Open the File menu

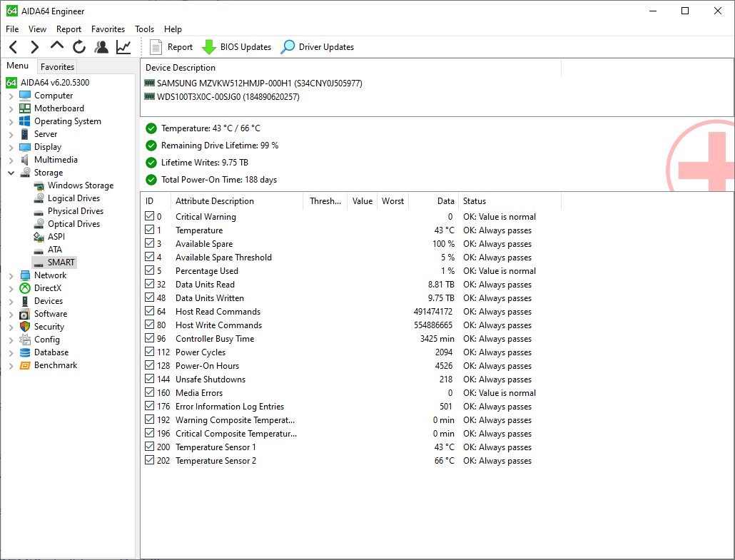(12, 29)
